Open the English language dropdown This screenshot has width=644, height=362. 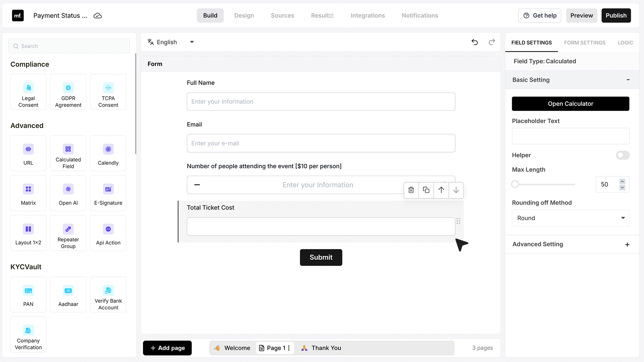coord(171,42)
